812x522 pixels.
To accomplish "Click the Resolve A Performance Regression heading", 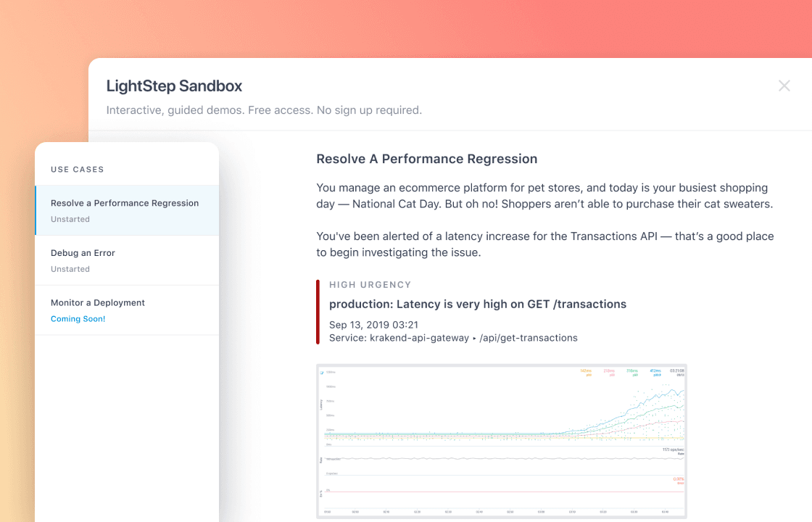I will click(427, 159).
